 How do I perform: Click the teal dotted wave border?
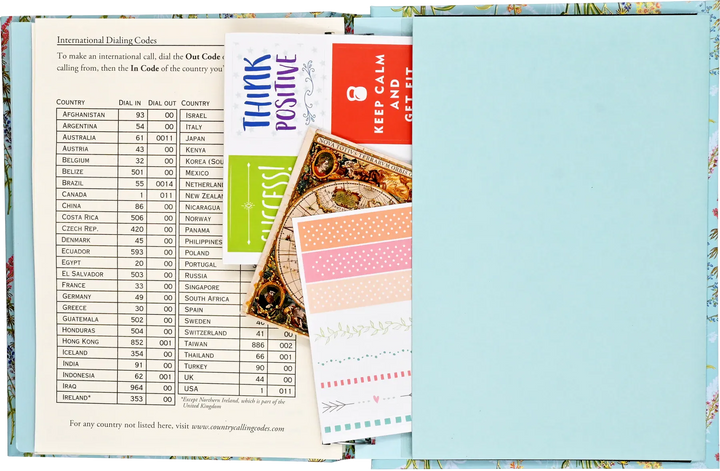[x=364, y=357]
